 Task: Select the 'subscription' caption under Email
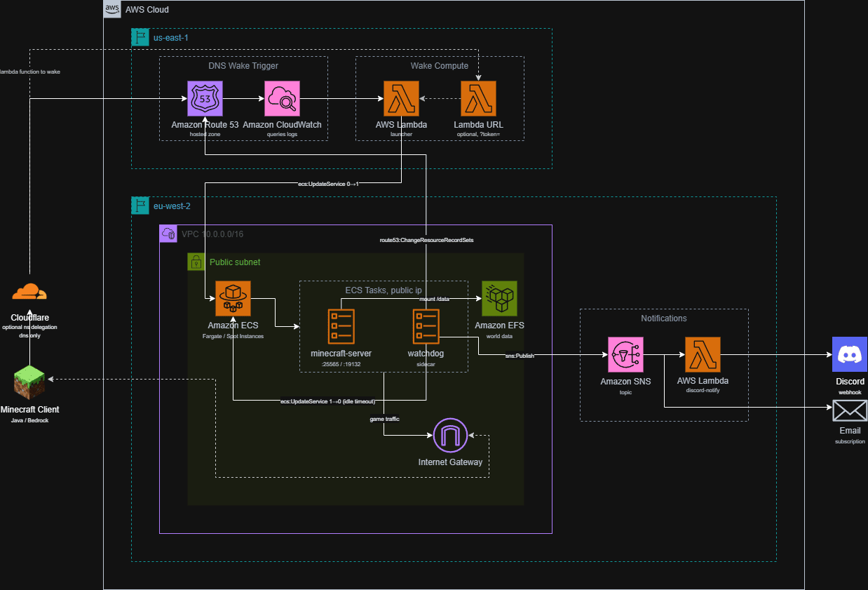[850, 441]
